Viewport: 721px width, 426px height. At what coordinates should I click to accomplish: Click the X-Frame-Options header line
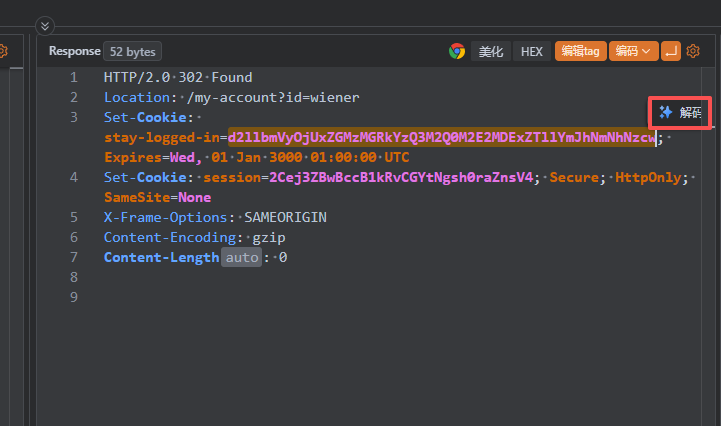[x=215, y=217]
